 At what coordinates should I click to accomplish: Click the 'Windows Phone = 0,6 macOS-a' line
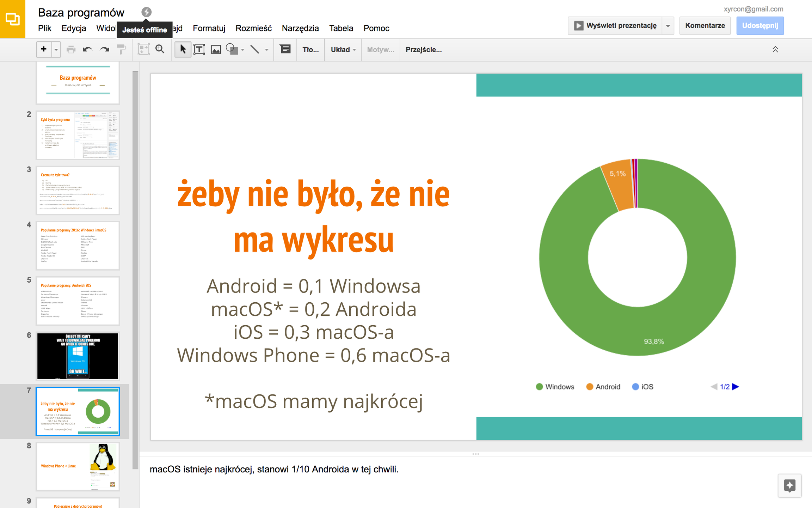[314, 355]
